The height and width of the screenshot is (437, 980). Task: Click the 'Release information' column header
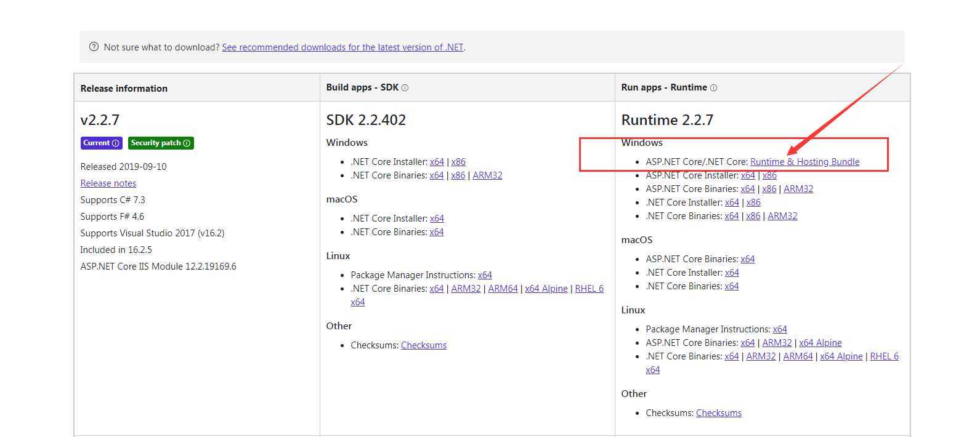coord(124,89)
